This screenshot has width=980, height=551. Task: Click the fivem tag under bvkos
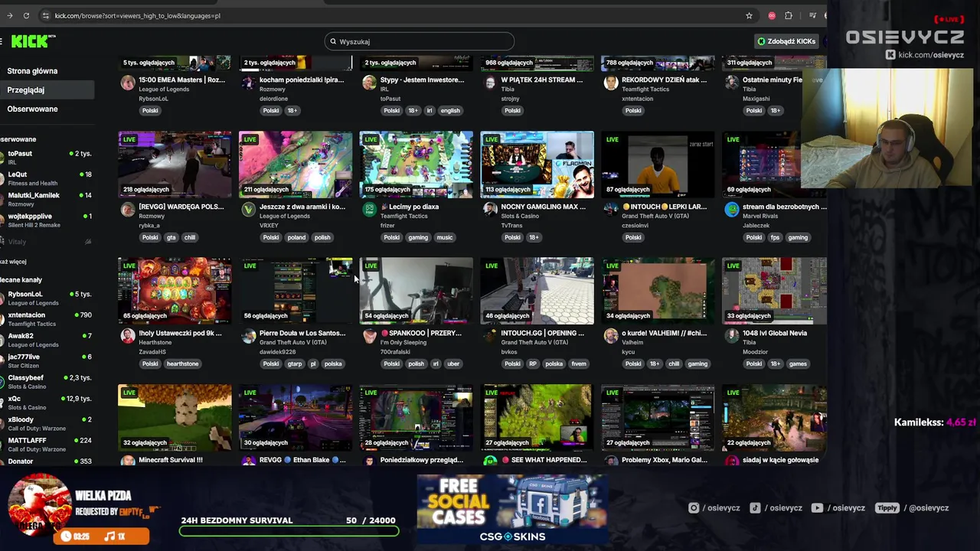coord(579,364)
